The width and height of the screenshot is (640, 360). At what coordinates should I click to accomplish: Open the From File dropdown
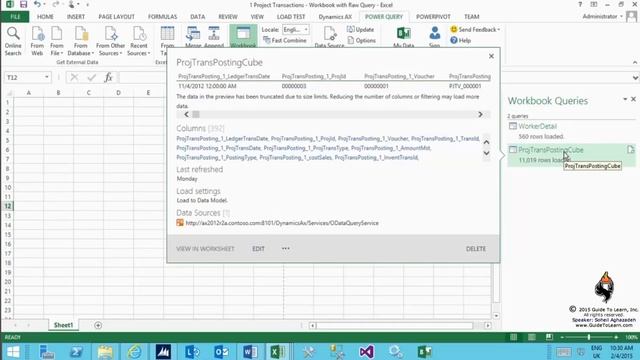point(57,41)
